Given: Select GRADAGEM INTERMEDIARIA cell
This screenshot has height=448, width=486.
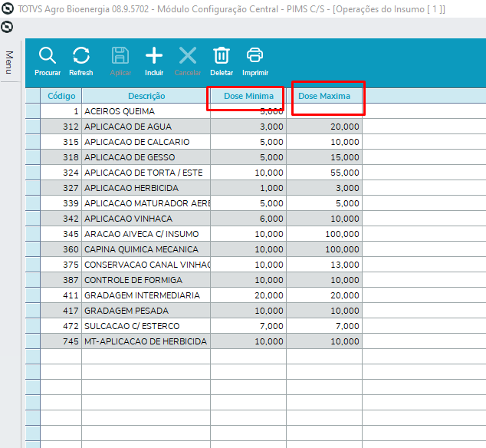Looking at the screenshot, I should click(x=146, y=295).
